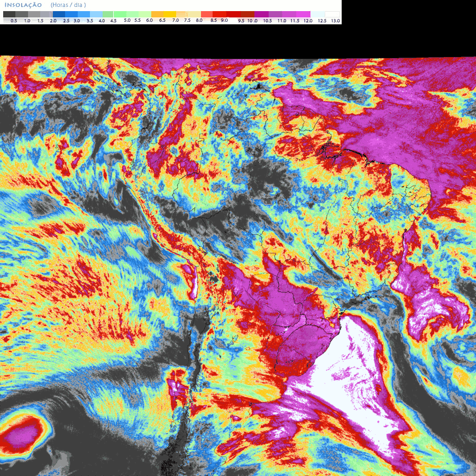Click the '1.0' legend value
This screenshot has width=476, height=476.
click(x=27, y=21)
